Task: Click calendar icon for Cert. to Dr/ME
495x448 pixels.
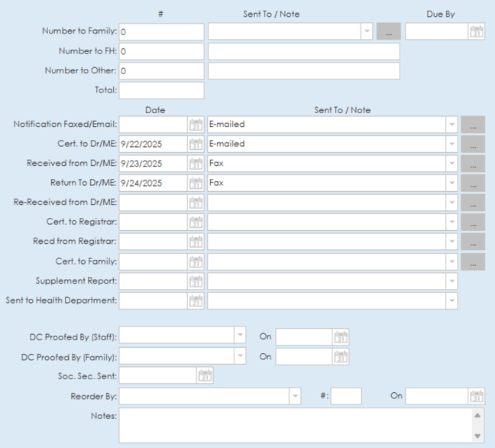Action: click(196, 144)
